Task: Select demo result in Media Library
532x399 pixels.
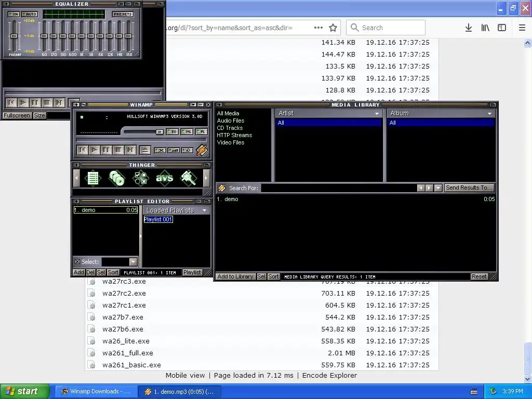Action: pyautogui.click(x=355, y=199)
